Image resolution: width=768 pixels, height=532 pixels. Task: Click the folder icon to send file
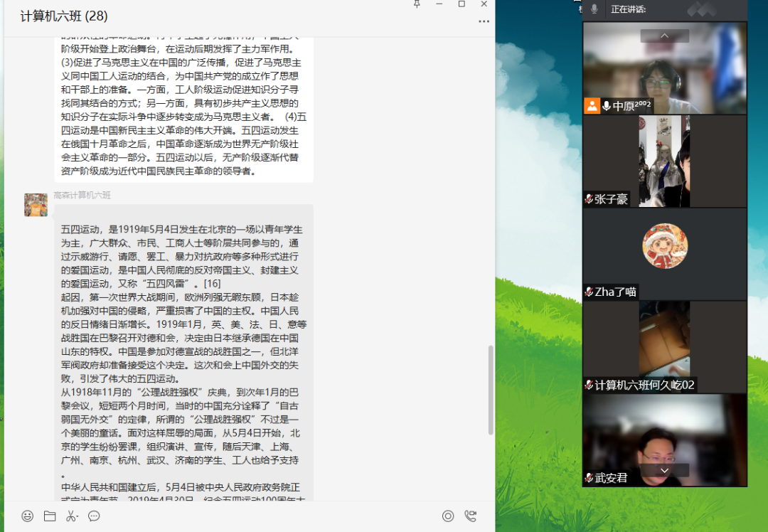pyautogui.click(x=49, y=516)
